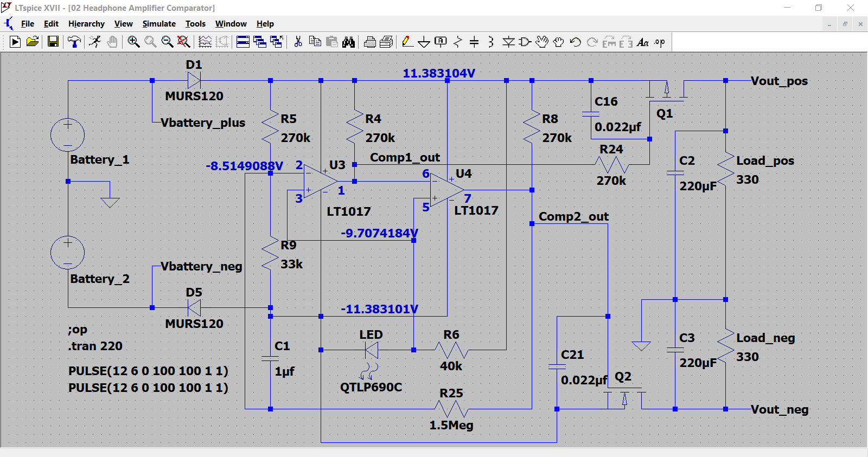Save the schematic with the floppy icon
The height and width of the screenshot is (457, 868).
(x=53, y=42)
